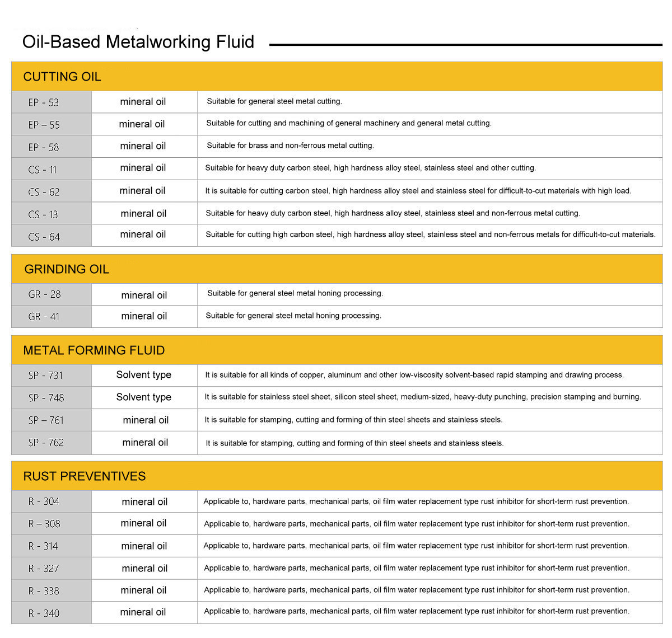Click 'Solvent type' in the SP - 748 row
The width and height of the screenshot is (672, 638).
pyautogui.click(x=144, y=397)
